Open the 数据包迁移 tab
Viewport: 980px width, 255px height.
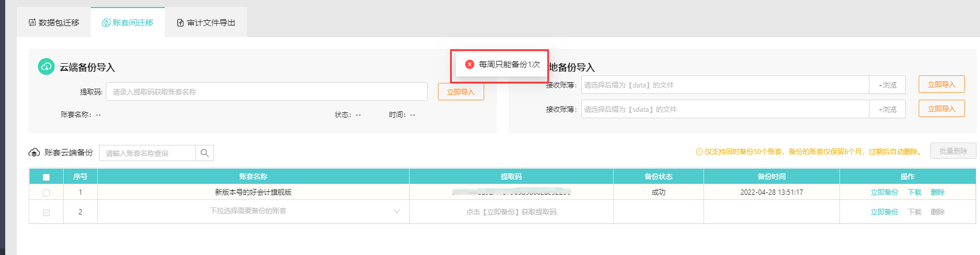click(x=54, y=23)
